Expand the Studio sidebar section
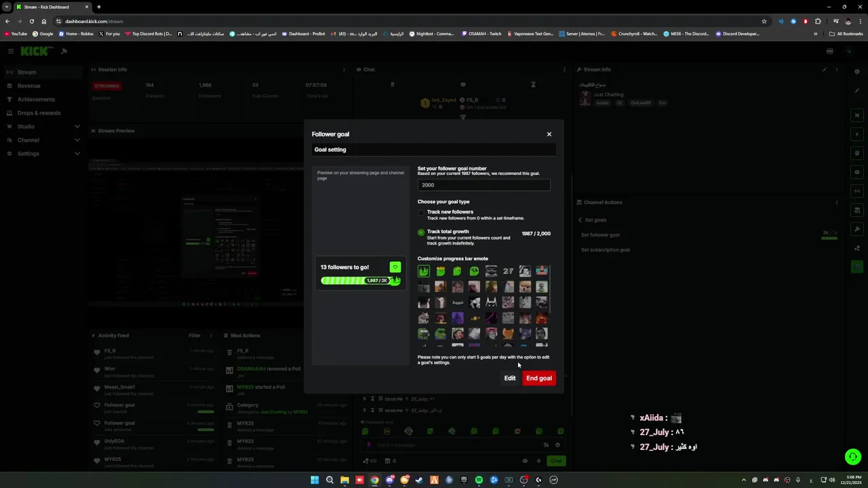The width and height of the screenshot is (868, 488). pyautogui.click(x=43, y=126)
